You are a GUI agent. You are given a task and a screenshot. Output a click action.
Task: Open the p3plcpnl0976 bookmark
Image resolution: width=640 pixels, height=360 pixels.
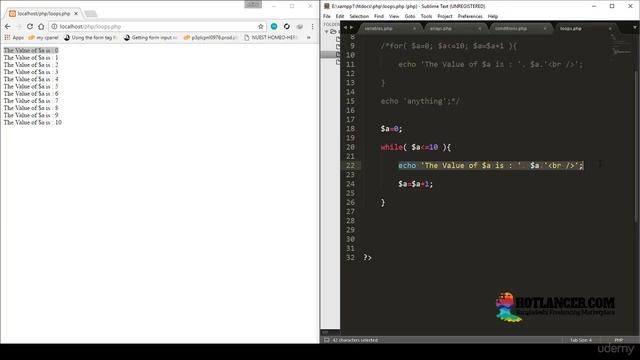(x=211, y=38)
